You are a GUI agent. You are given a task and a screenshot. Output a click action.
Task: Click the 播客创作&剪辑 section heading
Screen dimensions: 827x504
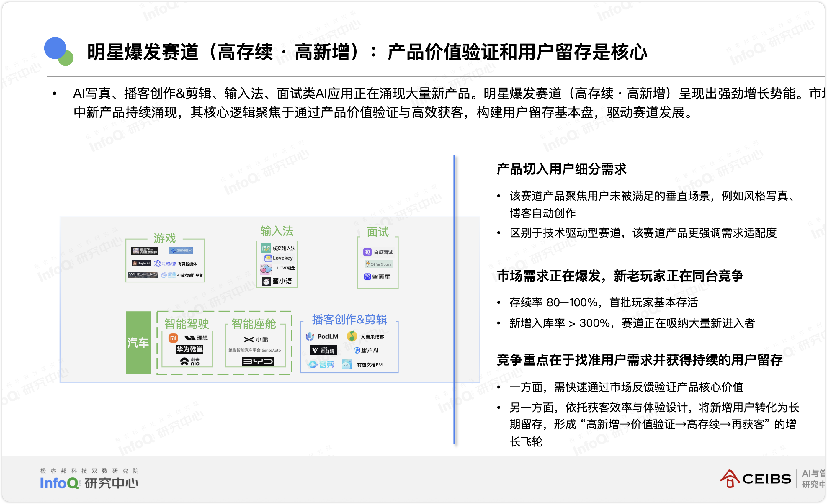pyautogui.click(x=349, y=320)
